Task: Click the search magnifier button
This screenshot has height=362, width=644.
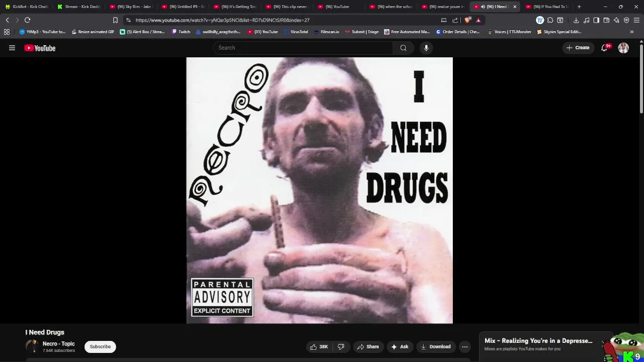Action: tap(404, 48)
